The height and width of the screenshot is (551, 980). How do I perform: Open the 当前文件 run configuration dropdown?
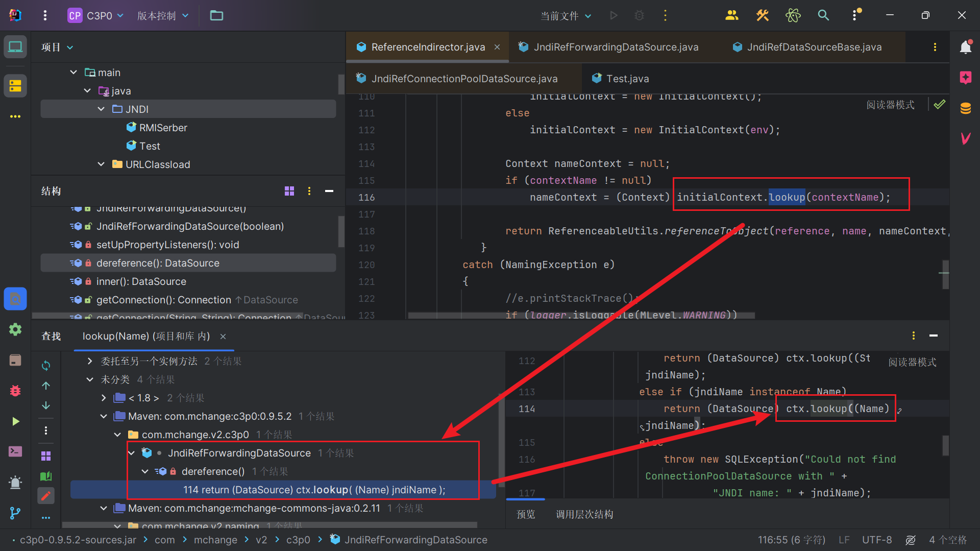click(566, 16)
